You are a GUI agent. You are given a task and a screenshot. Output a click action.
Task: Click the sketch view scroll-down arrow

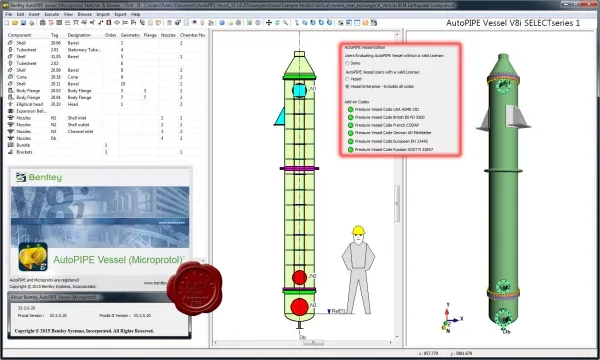397,337
